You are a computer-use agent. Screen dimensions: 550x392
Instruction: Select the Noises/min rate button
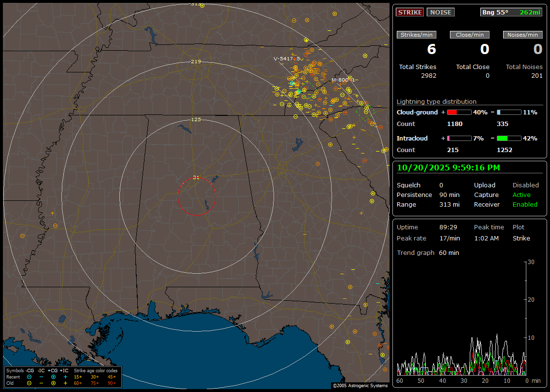coord(522,35)
